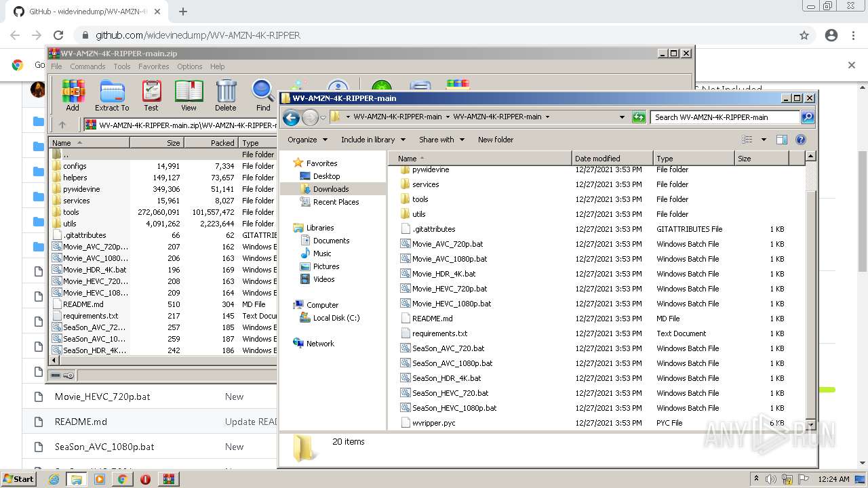Click the Explorer search input field

pos(725,117)
